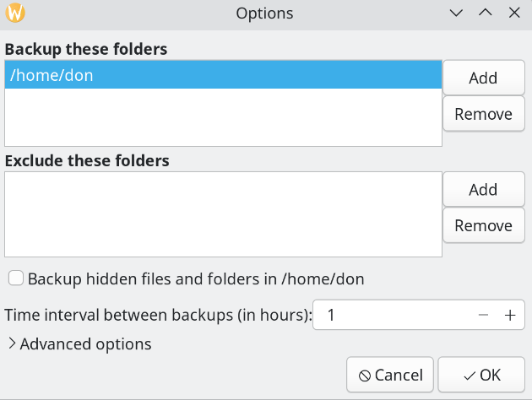Focus the time interval hours input field

click(x=394, y=315)
